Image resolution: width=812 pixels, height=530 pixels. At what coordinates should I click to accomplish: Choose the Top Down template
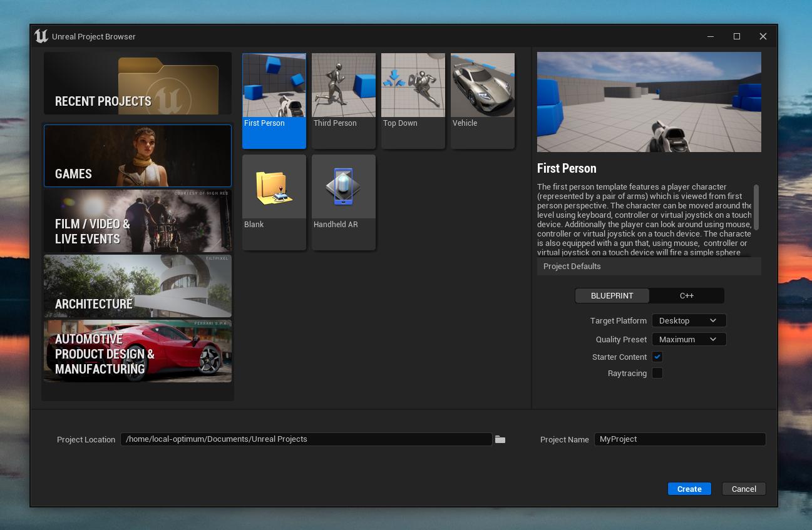(413, 101)
